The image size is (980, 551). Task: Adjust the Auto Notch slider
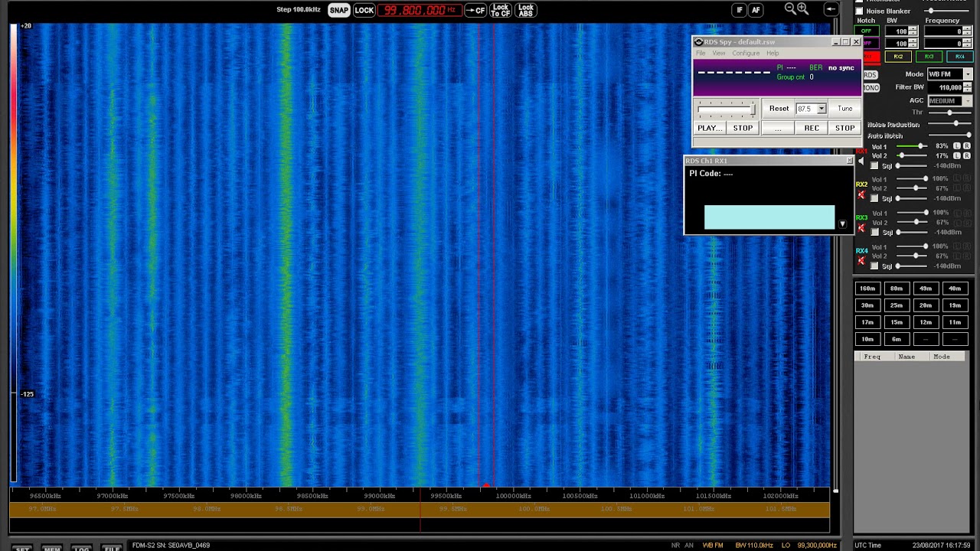coord(949,135)
